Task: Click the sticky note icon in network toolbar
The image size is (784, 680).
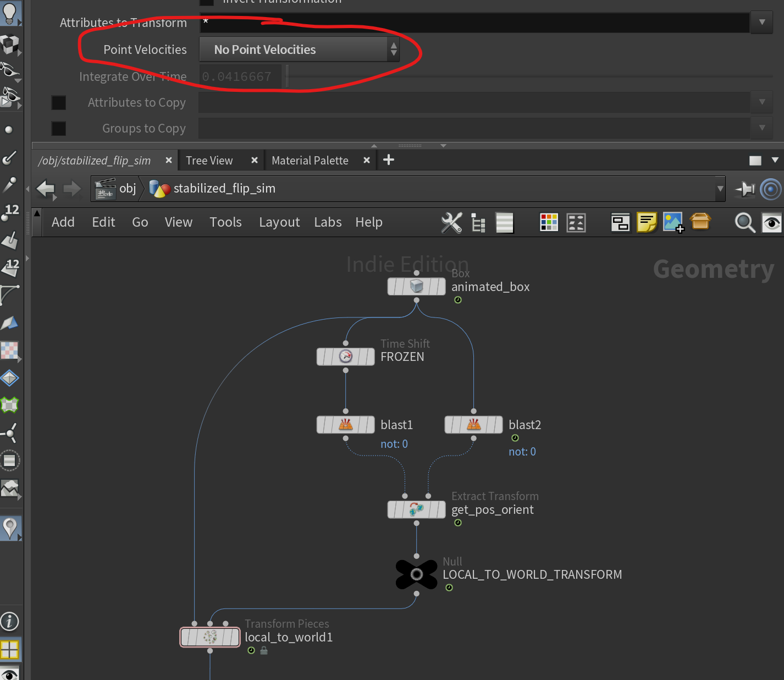Action: pos(647,222)
